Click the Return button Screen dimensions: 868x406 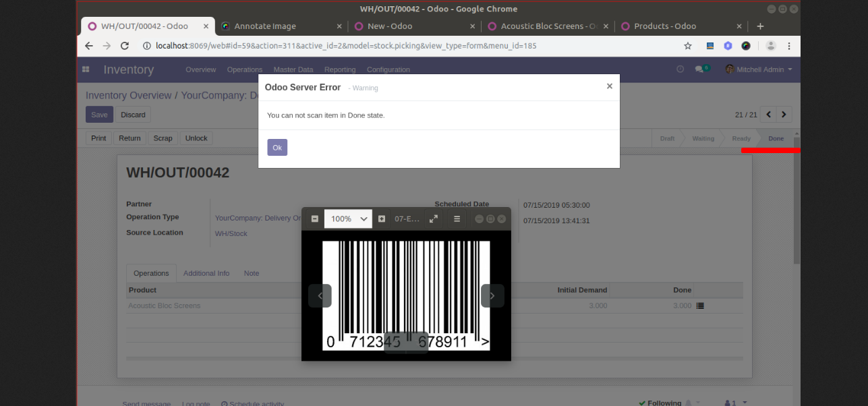click(x=129, y=138)
